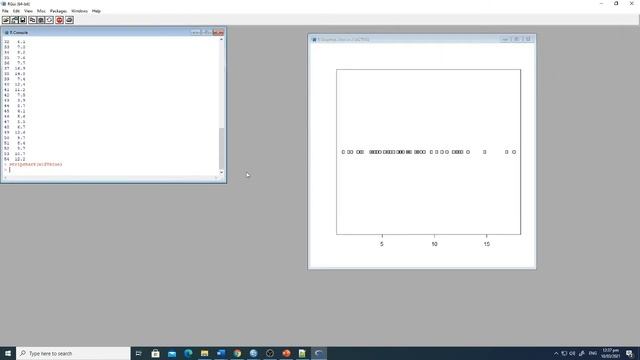Click the axis label 15 on plot
Viewport: 640px width, 360px height.
point(487,244)
